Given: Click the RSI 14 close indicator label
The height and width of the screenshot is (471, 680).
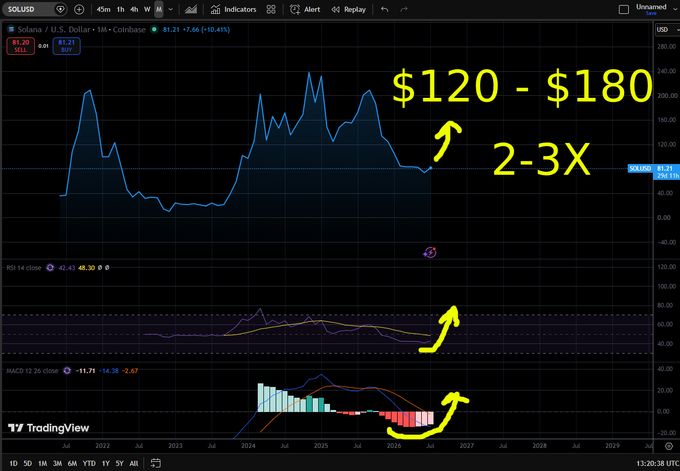Looking at the screenshot, I should [x=24, y=268].
